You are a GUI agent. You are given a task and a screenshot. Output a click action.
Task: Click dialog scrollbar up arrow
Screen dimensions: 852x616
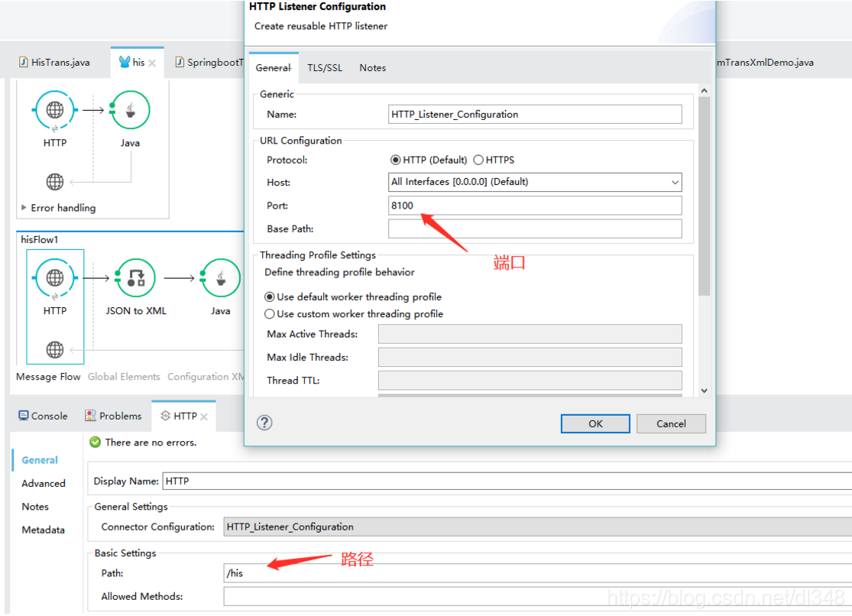(x=705, y=90)
